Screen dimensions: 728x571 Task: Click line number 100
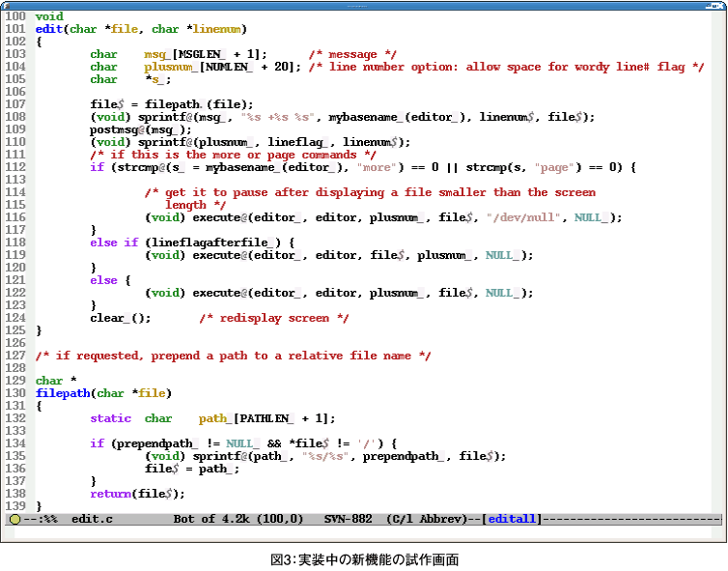coord(15,16)
